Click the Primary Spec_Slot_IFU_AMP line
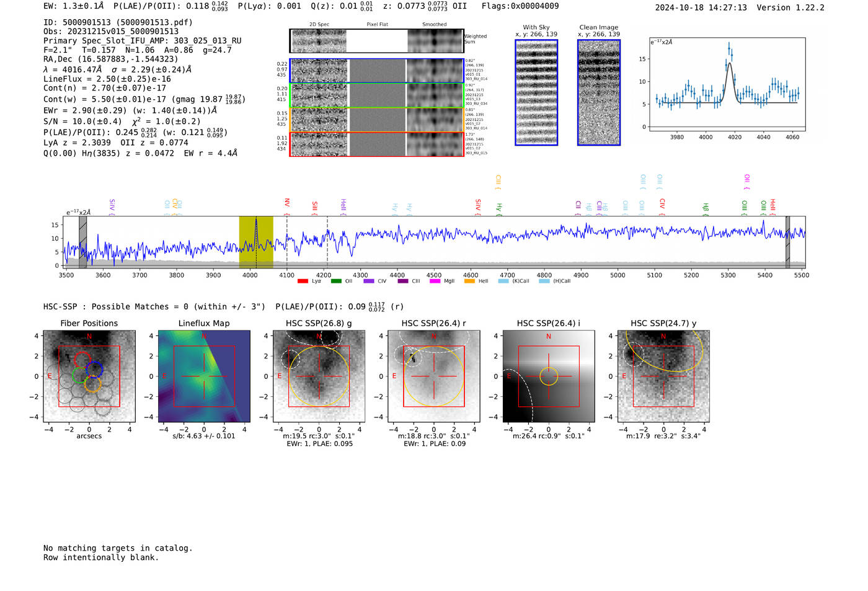This screenshot has height=591, width=868. point(143,41)
